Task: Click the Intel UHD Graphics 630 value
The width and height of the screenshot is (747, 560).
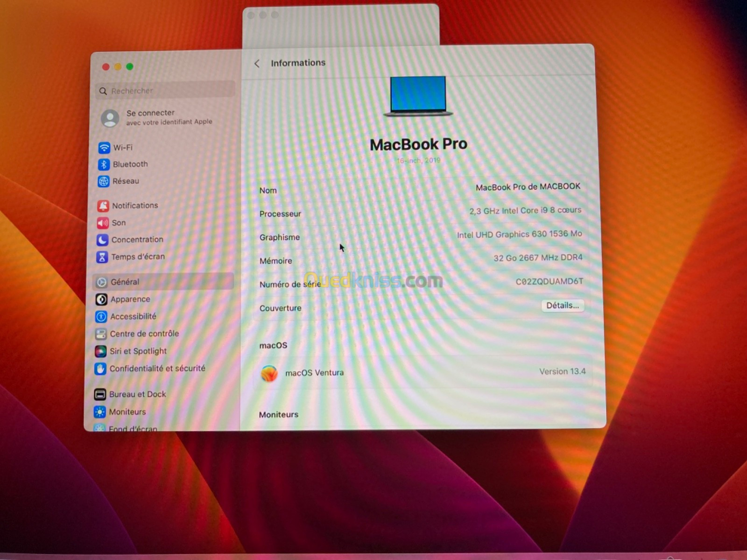Action: [520, 234]
